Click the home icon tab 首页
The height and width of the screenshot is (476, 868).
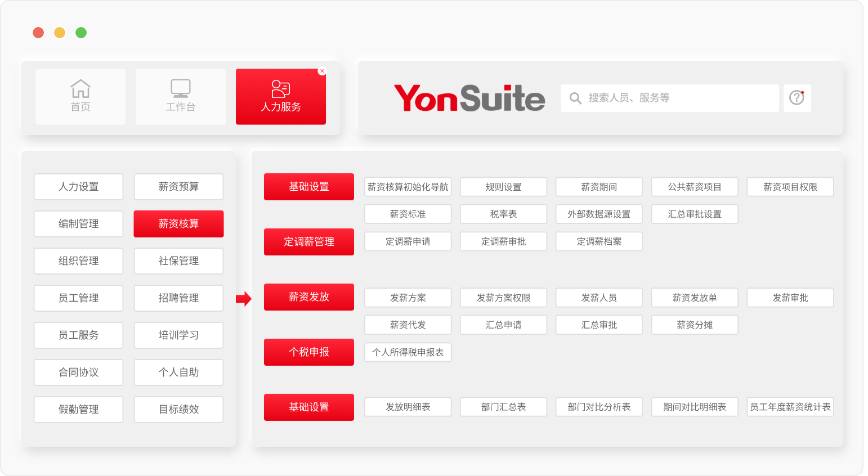coord(80,96)
